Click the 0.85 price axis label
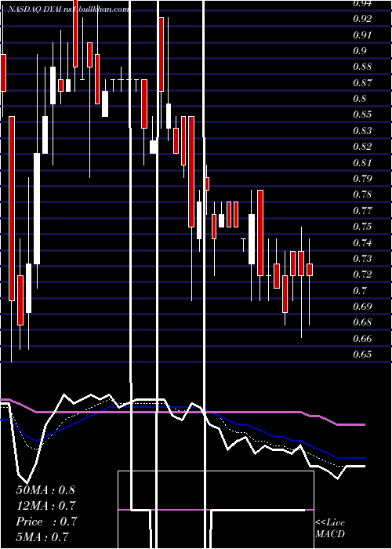The height and width of the screenshot is (549, 392). tap(362, 115)
